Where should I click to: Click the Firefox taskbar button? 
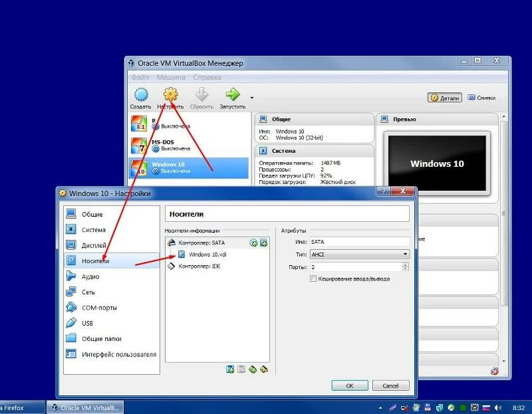(x=21, y=407)
